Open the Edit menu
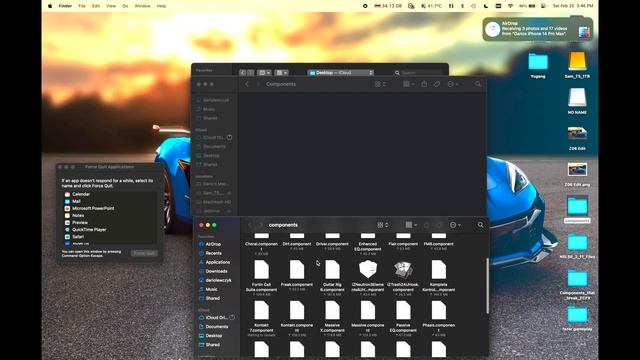The height and width of the screenshot is (360, 640). (x=96, y=6)
